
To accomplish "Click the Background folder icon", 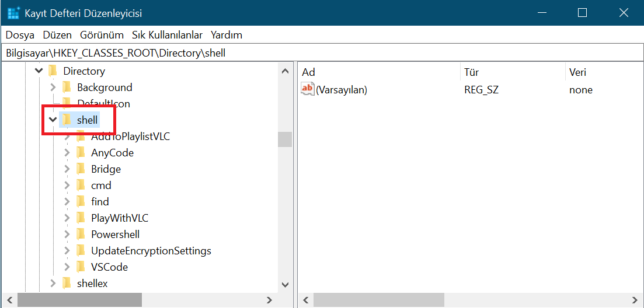I will click(67, 87).
